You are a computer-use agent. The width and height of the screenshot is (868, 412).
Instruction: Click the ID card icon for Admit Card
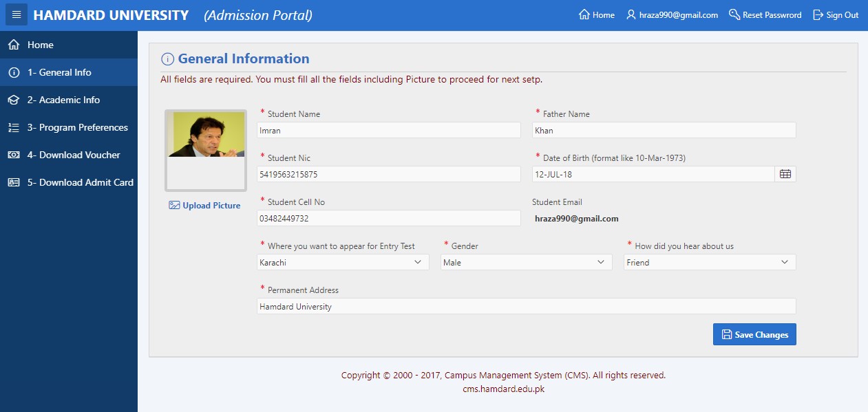[x=13, y=182]
